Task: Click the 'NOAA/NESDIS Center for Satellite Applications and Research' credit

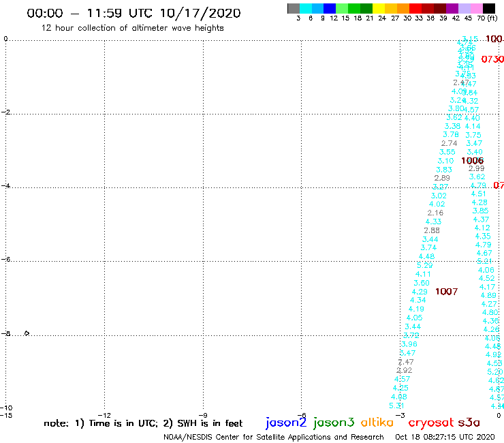Action: pos(274,437)
